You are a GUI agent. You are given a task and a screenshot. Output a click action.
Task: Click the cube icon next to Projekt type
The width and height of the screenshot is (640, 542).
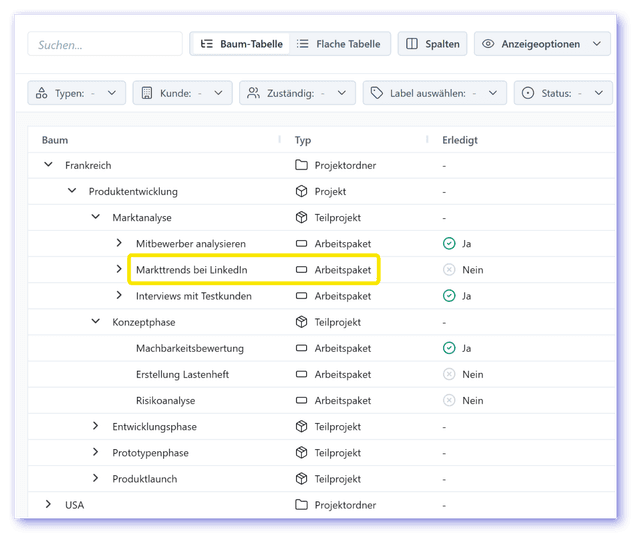tap(301, 191)
